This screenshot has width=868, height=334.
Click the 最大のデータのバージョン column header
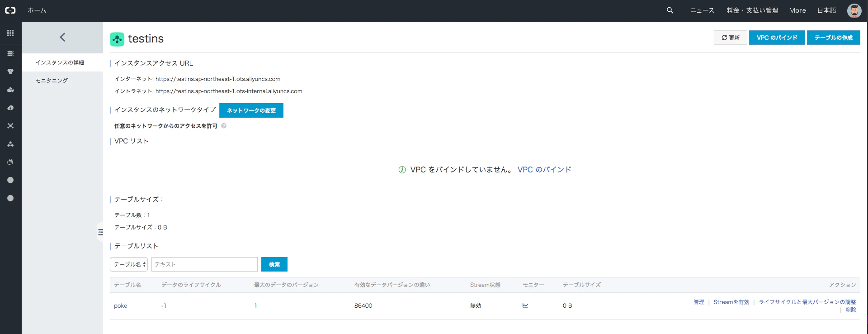[287, 285]
